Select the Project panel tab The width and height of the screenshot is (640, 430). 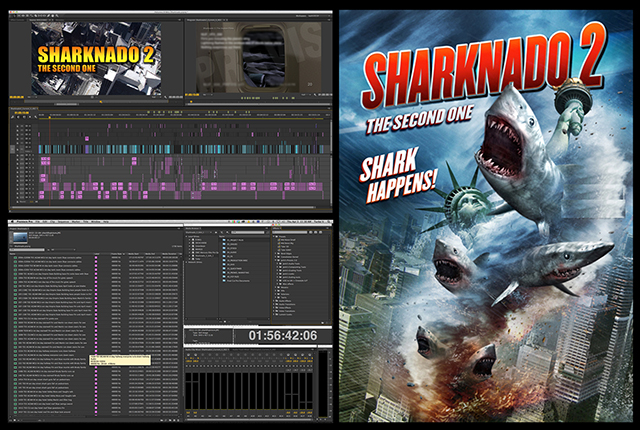click(x=18, y=228)
